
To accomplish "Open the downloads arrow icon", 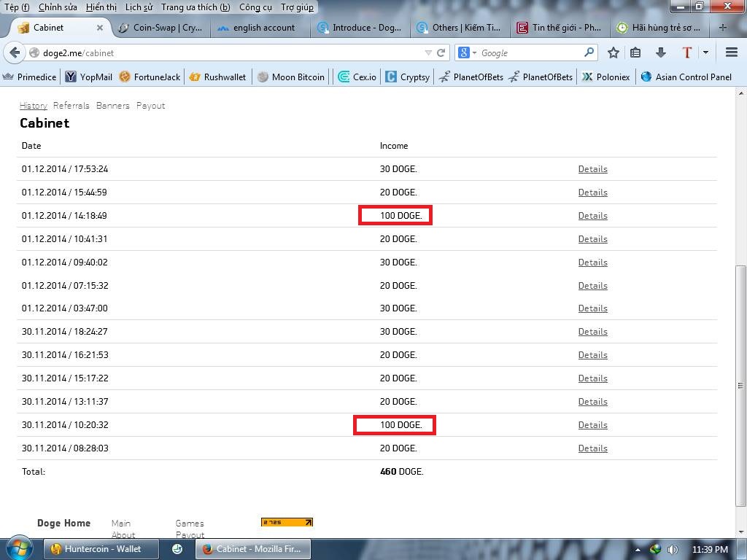I will click(x=661, y=52).
